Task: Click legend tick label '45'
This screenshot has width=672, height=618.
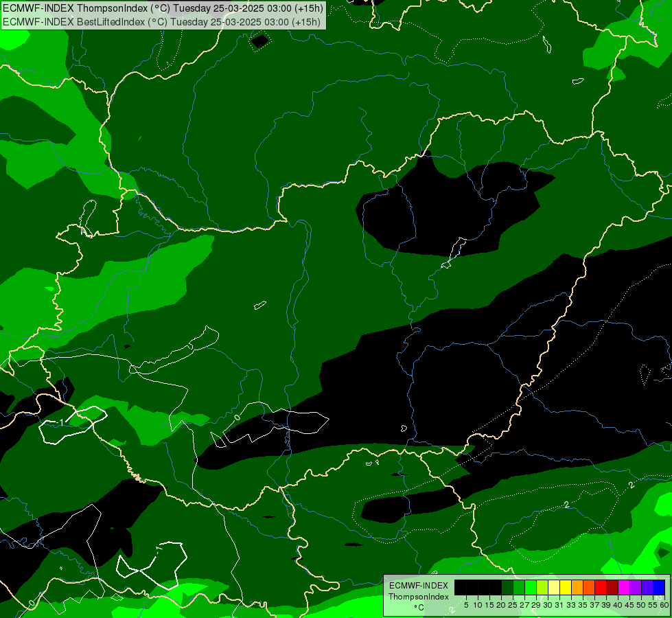Action: point(629,605)
